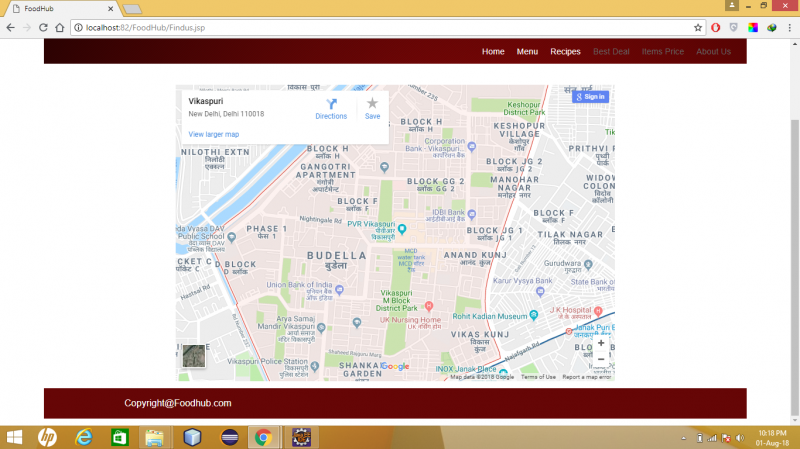Open the Items Price page
Image resolution: width=800 pixels, height=449 pixels.
pyautogui.click(x=663, y=52)
